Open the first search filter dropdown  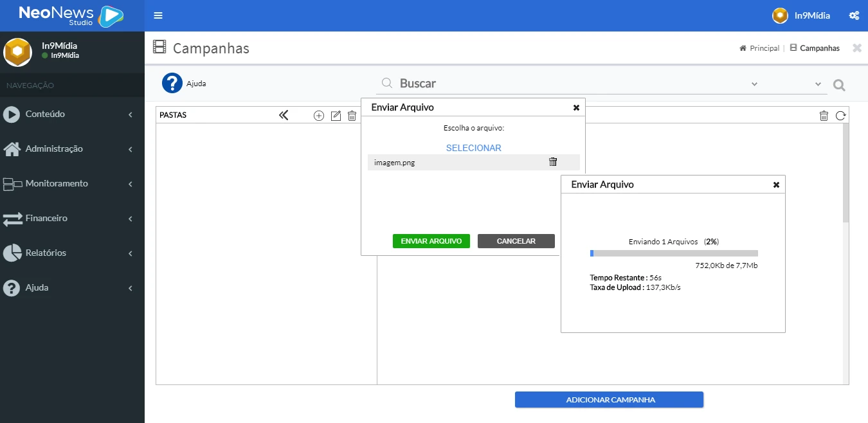[754, 84]
